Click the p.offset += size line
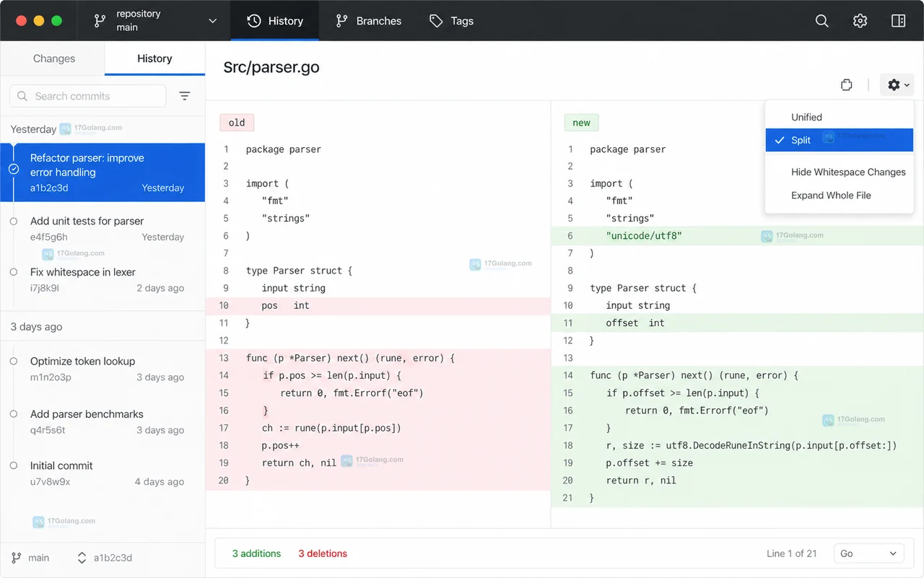 tap(737, 463)
